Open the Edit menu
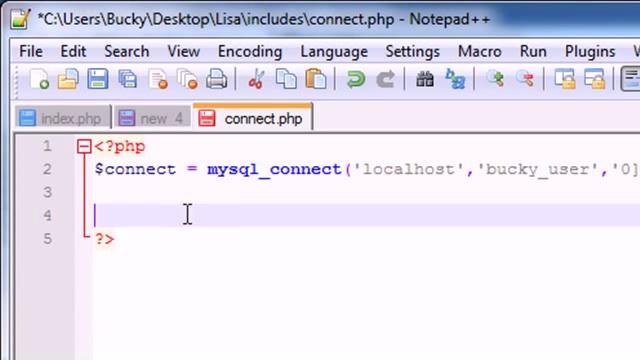The image size is (640, 360). pyautogui.click(x=73, y=51)
